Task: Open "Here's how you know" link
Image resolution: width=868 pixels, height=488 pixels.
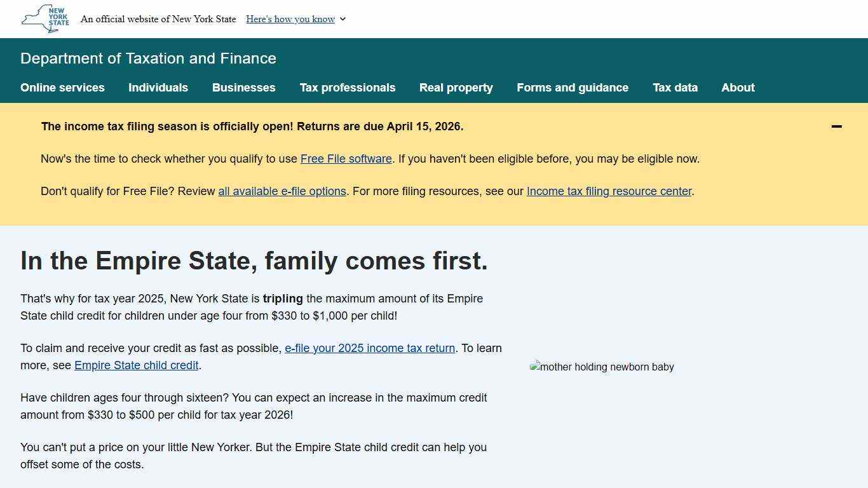Action: tap(290, 19)
